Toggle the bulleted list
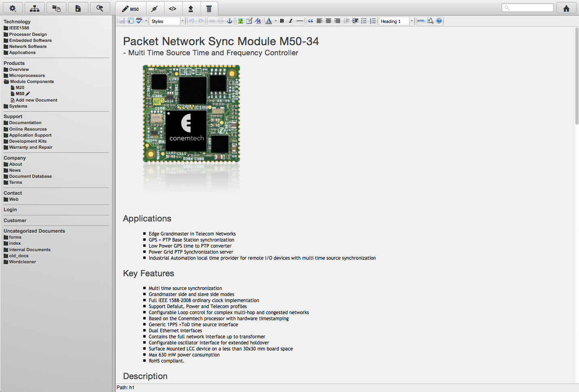The width and height of the screenshot is (579, 392). coord(364,21)
